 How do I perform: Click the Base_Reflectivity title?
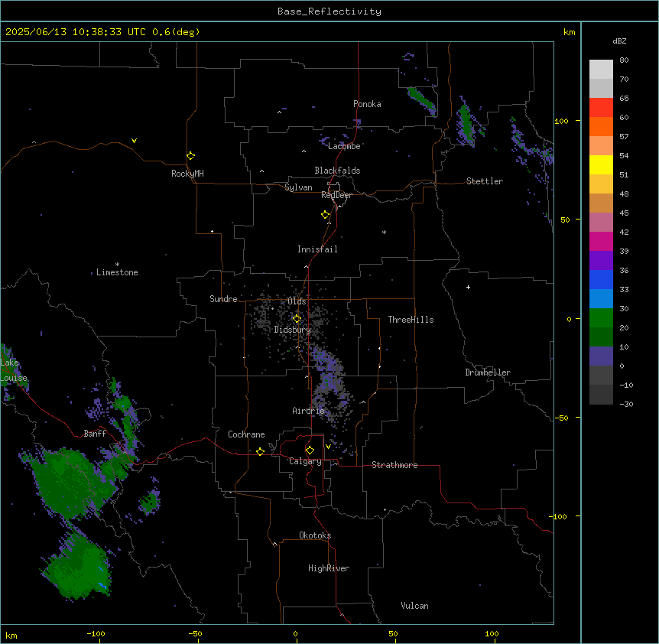click(x=329, y=11)
